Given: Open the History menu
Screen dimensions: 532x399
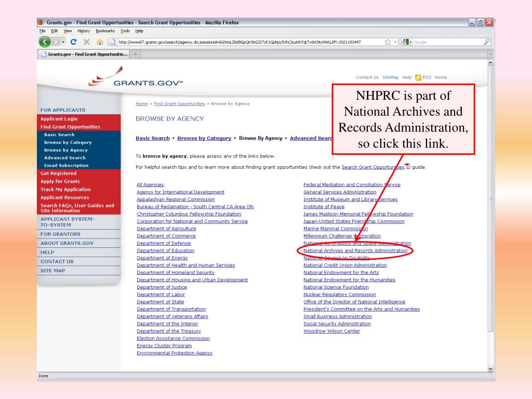Looking at the screenshot, I should pyautogui.click(x=84, y=31).
